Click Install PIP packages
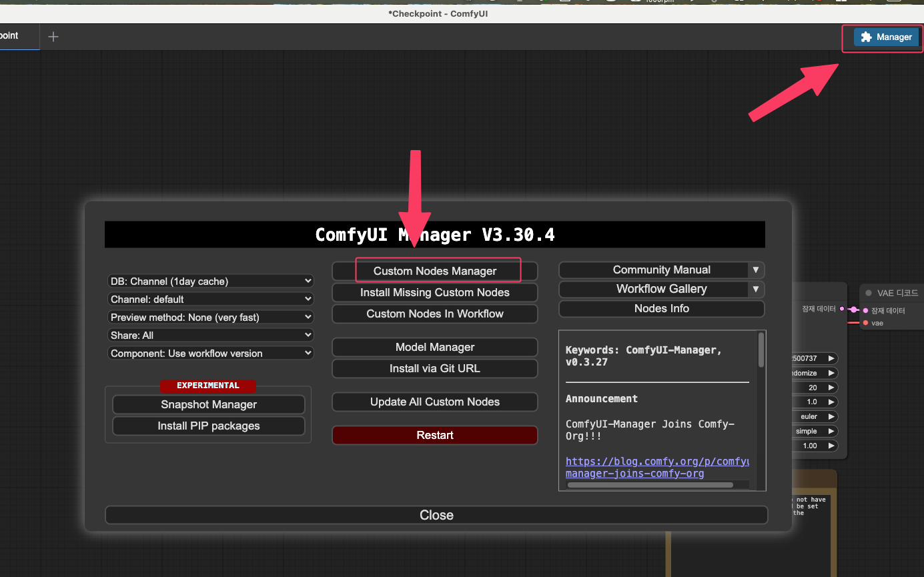This screenshot has height=577, width=924. (209, 426)
